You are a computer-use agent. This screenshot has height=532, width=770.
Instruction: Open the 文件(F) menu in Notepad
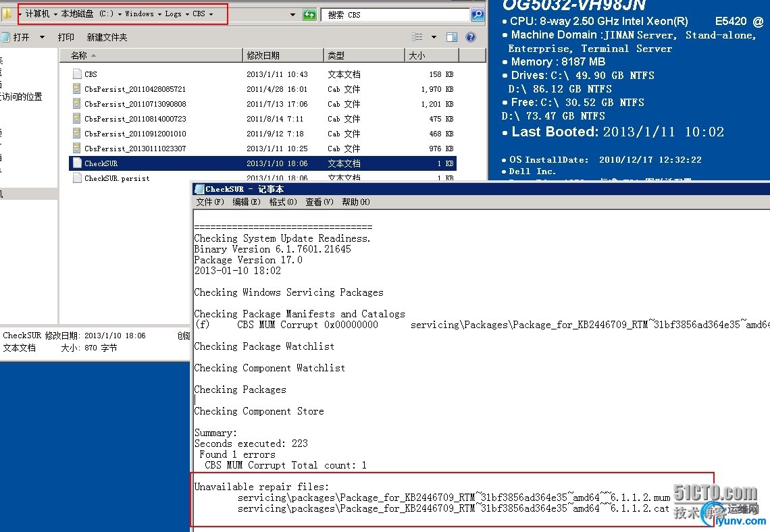coord(209,202)
